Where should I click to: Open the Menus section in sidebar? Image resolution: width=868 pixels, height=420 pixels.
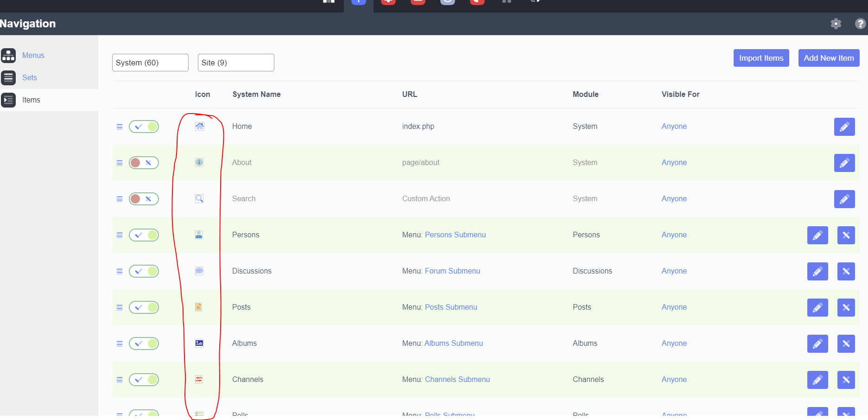33,55
